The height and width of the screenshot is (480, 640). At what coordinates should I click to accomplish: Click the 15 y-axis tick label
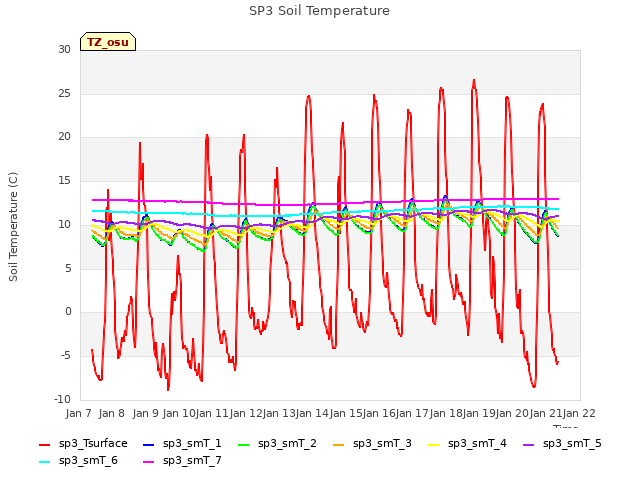(64, 180)
